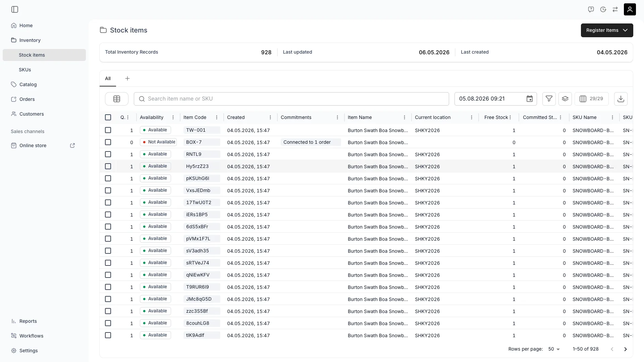Add a new view tab with plus icon
Screen dimensions: 644x362
point(127,78)
